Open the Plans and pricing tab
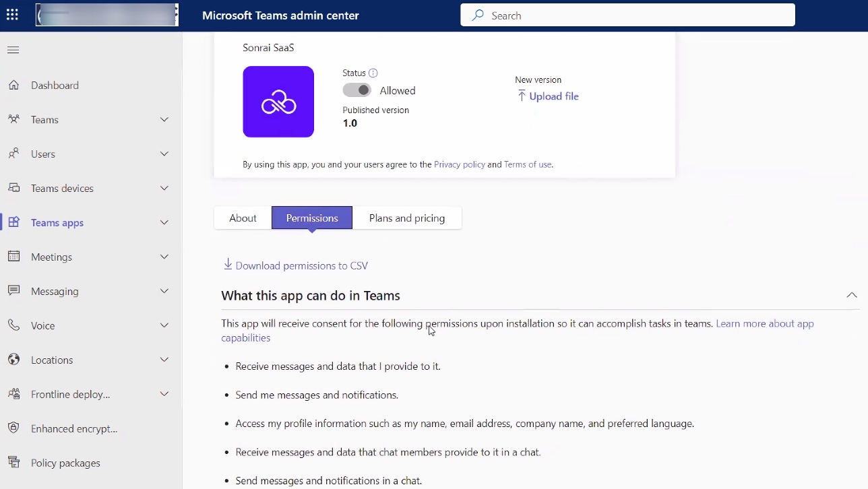The width and height of the screenshot is (868, 489). (407, 218)
